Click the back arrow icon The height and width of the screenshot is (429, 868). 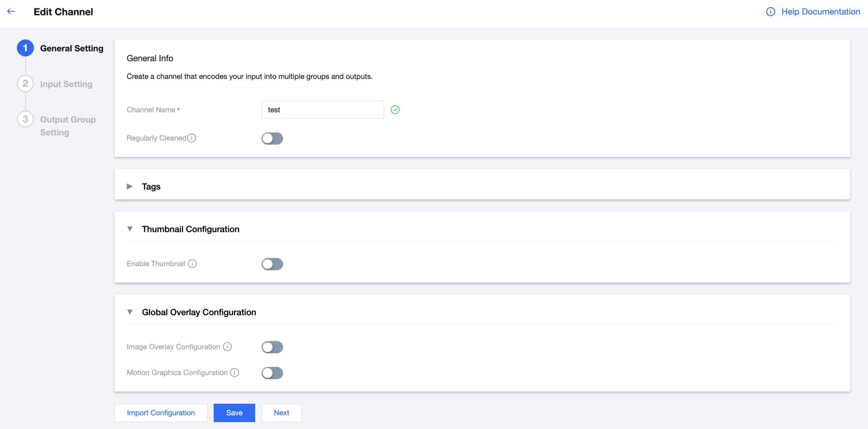pyautogui.click(x=11, y=12)
